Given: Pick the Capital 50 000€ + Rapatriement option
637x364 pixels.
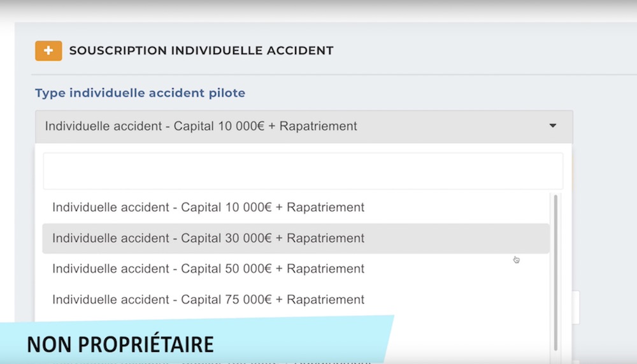Looking at the screenshot, I should [208, 269].
